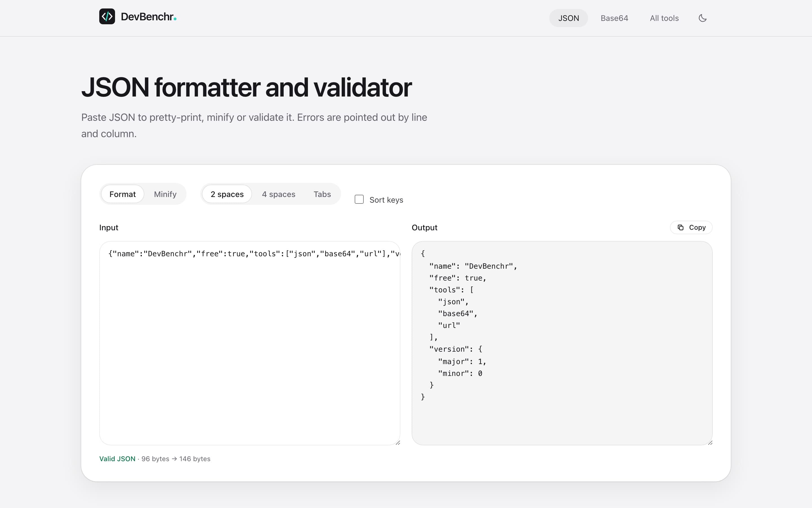Click the "96 bytes → 146 bytes" size text

tap(176, 459)
